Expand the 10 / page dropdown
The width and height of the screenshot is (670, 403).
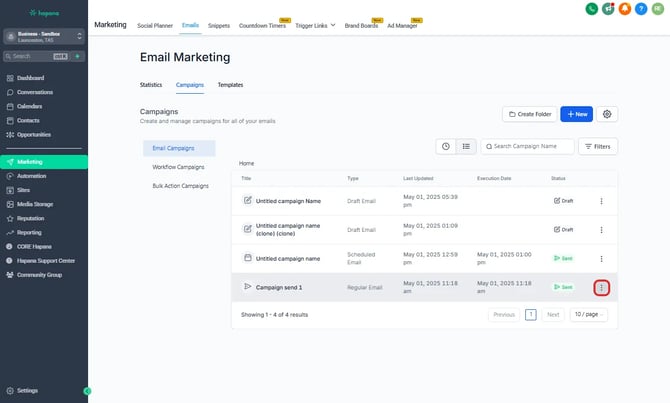(588, 314)
